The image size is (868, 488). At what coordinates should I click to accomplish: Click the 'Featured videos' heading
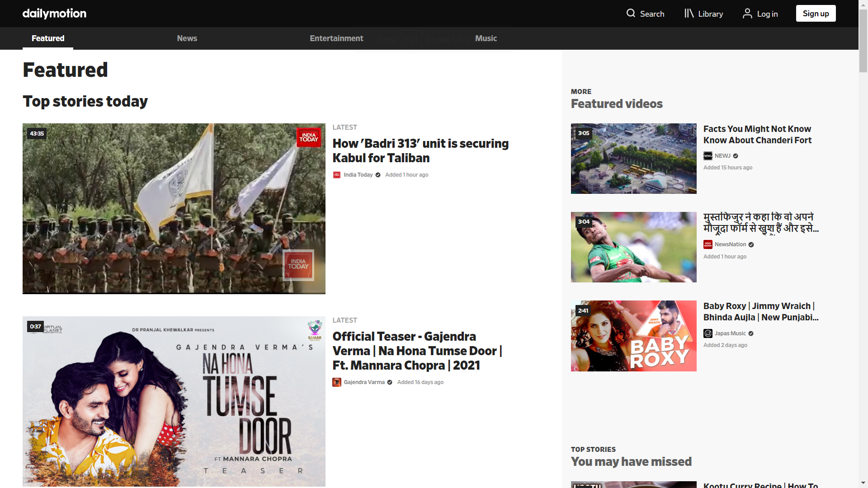point(617,104)
